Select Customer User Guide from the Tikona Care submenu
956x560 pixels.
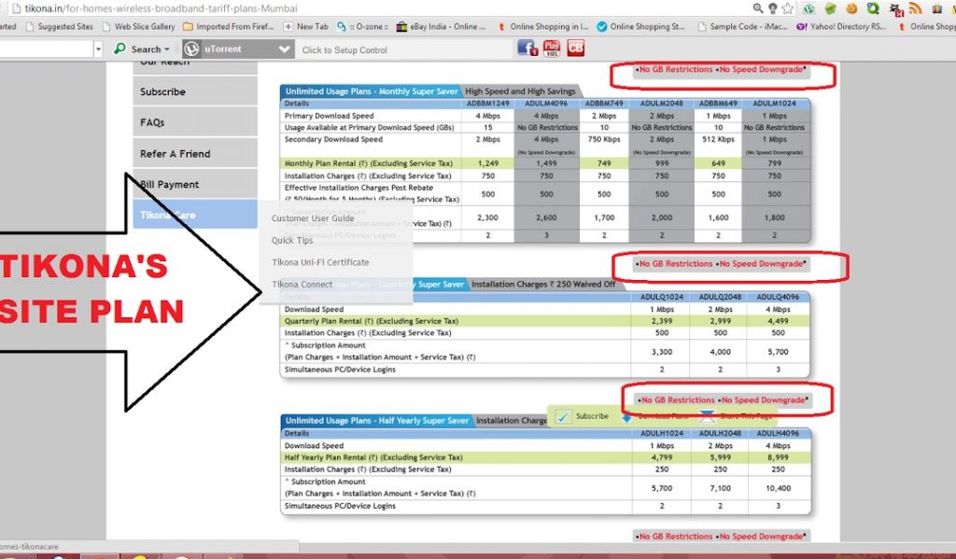click(313, 218)
